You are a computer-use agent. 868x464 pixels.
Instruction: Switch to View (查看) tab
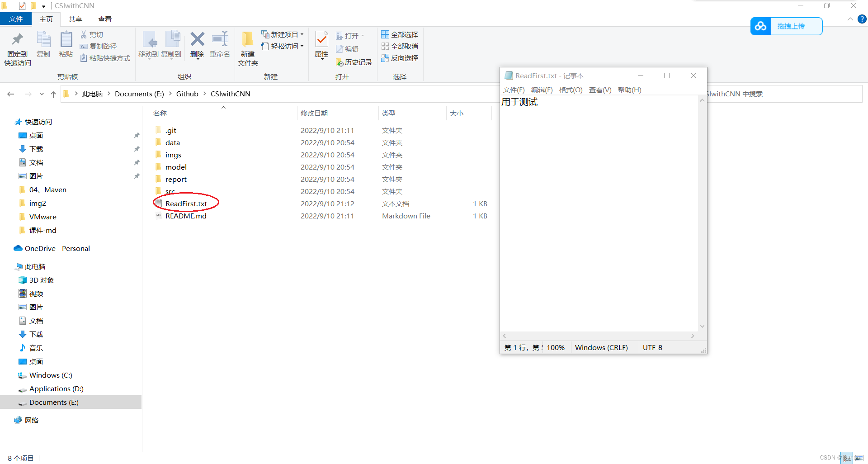(105, 19)
